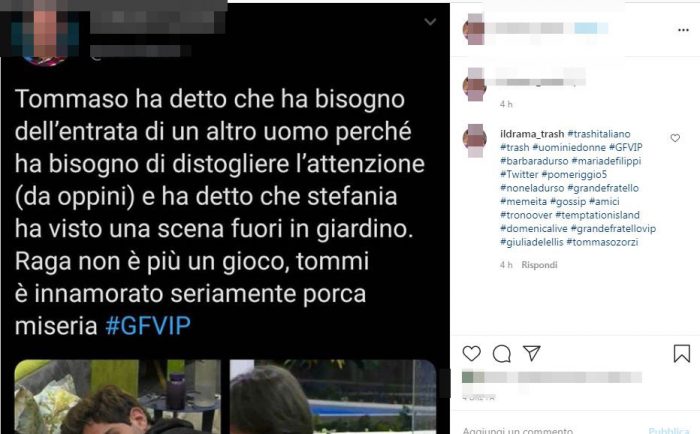Image resolution: width=700 pixels, height=434 pixels.
Task: Open the post author's avatar at top
Action: [x=474, y=29]
